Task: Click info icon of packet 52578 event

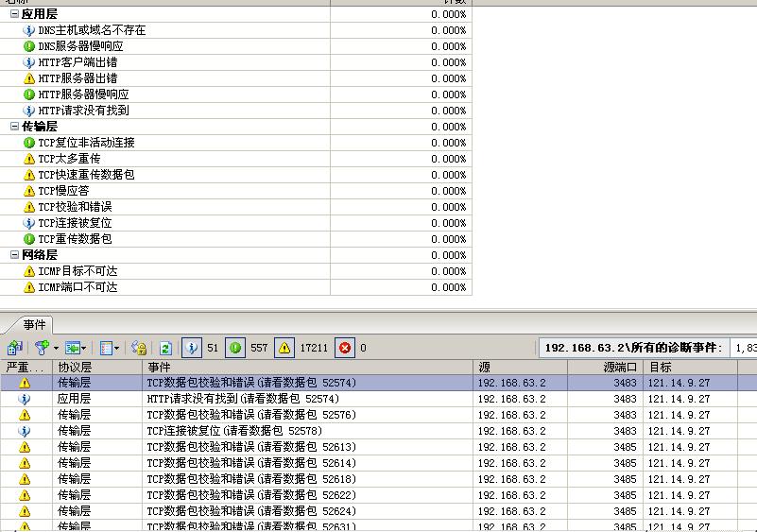Action: pos(25,431)
